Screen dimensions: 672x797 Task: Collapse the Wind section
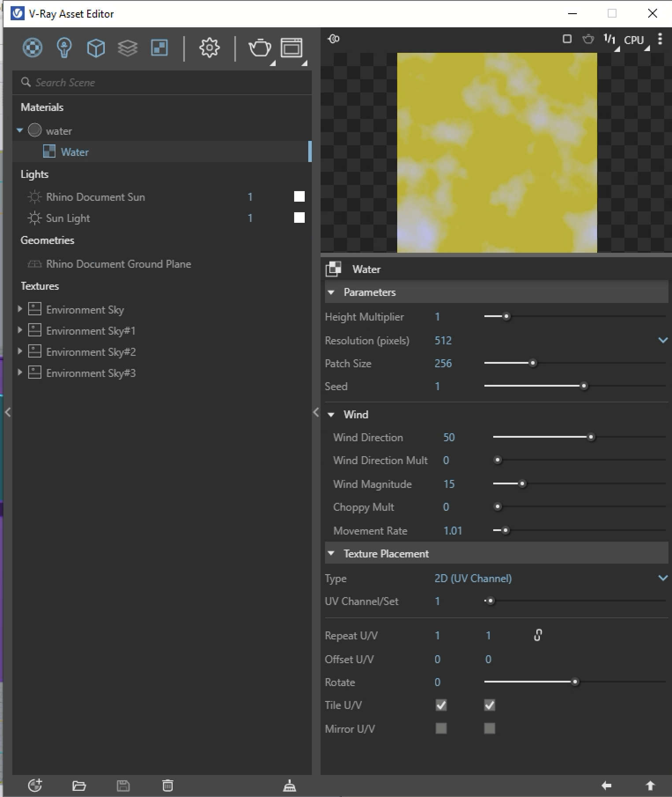click(x=331, y=414)
